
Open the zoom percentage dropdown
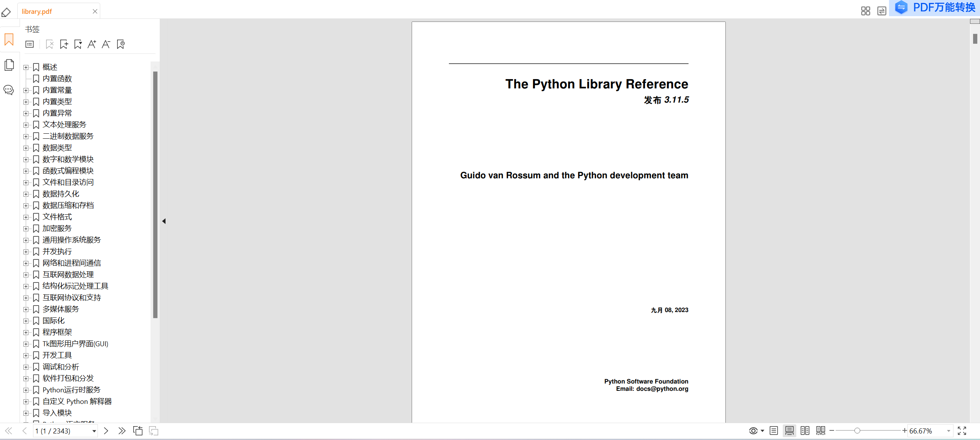pos(948,431)
